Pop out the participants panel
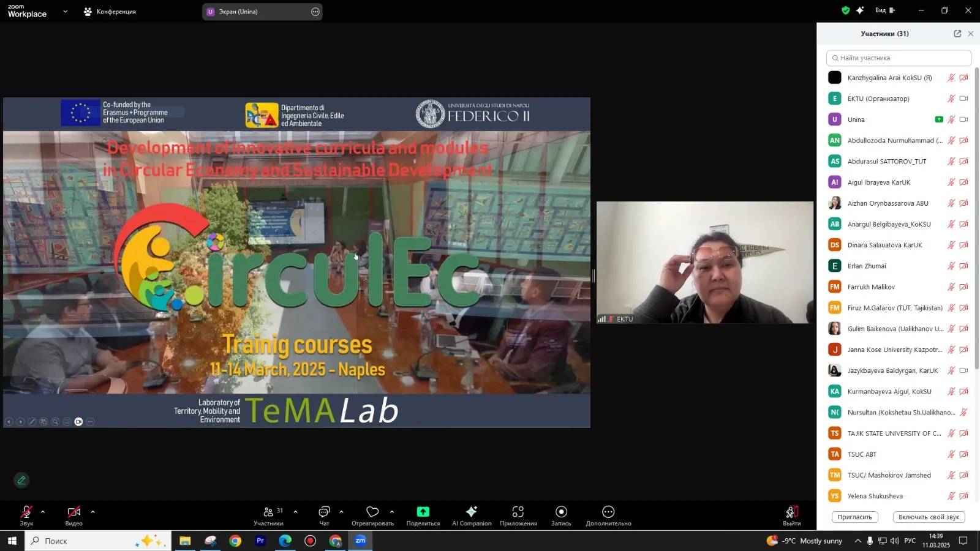Image resolution: width=980 pixels, height=551 pixels. 957,34
